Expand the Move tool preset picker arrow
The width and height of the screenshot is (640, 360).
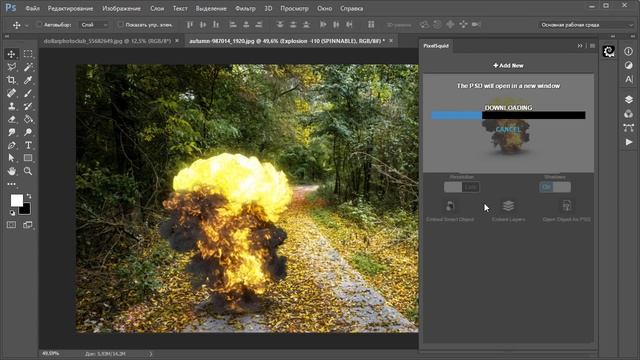pyautogui.click(x=27, y=25)
